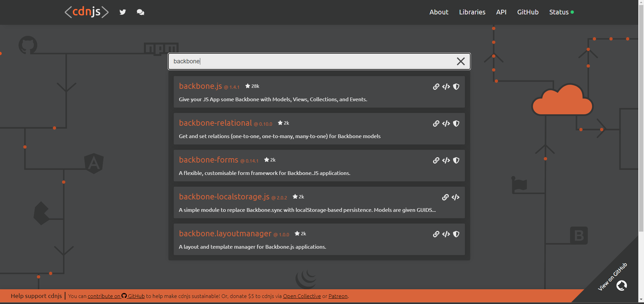The width and height of the screenshot is (644, 304).
Task: Copy the link URL for backbone.js
Action: pos(436,86)
